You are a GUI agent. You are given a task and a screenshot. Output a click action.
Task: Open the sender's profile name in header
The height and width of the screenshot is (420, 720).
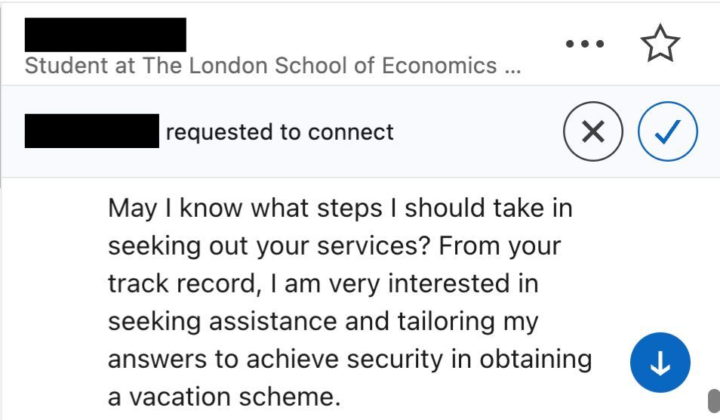pyautogui.click(x=105, y=34)
